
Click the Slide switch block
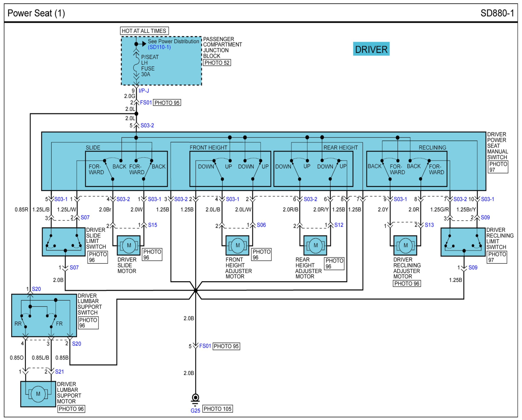126,169
